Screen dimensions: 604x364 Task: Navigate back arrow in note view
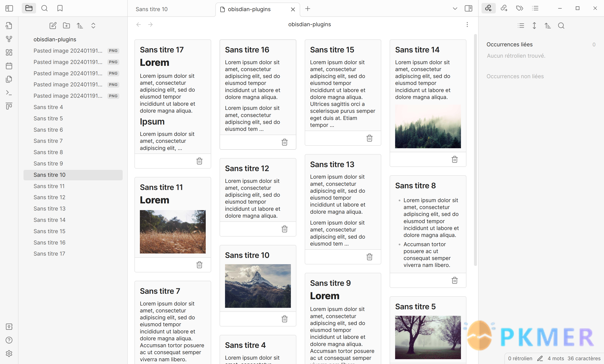pyautogui.click(x=139, y=25)
